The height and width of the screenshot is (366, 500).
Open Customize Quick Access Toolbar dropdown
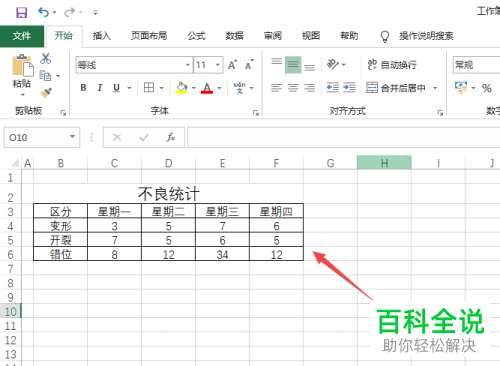point(95,13)
